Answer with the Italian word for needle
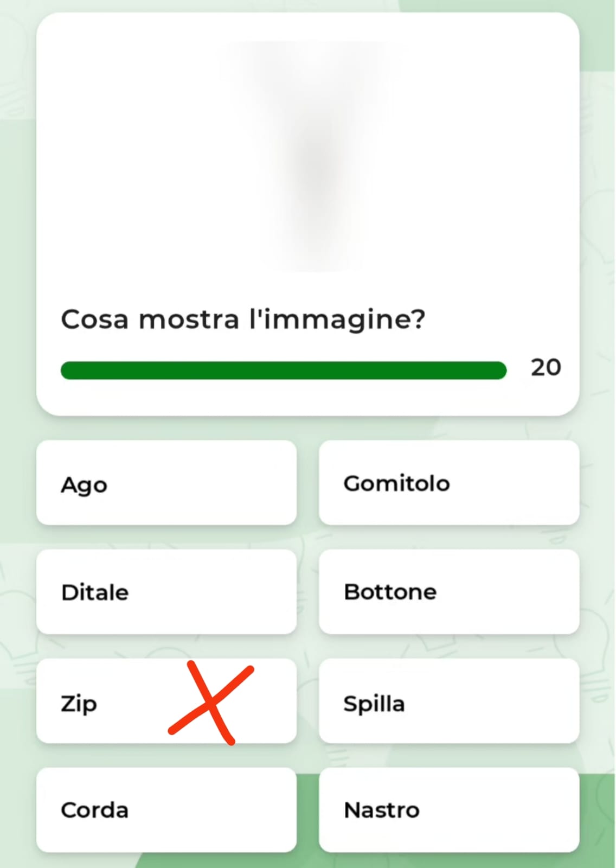The height and width of the screenshot is (868, 616). (166, 483)
